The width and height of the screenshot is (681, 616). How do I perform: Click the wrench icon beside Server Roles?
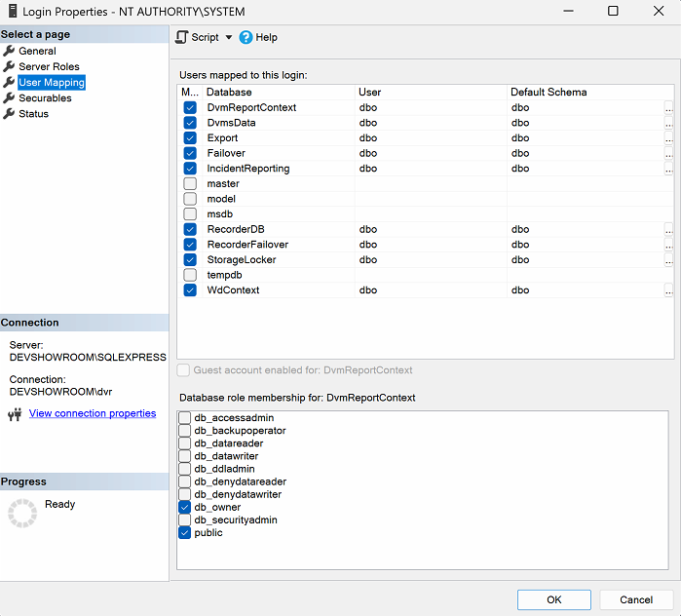tap(10, 66)
